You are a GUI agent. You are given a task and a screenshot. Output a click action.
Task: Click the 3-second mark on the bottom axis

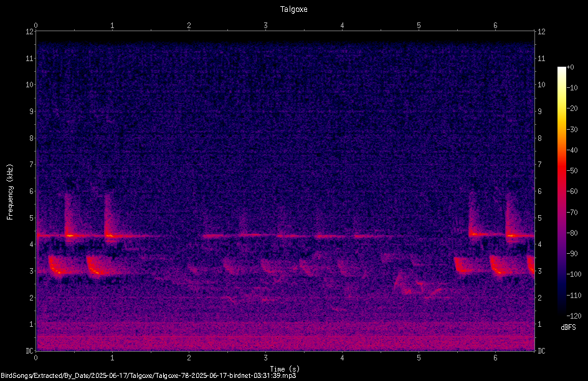click(265, 358)
